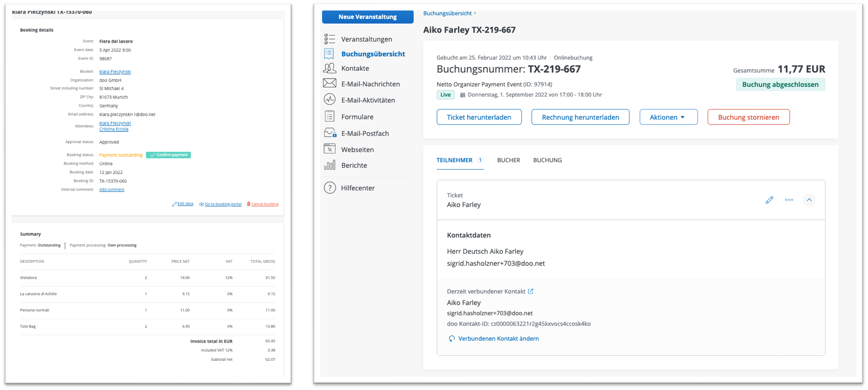868x390 pixels.
Task: Click Kontaktdaten email sigrid.hasholzner+703@doo.net
Action: pyautogui.click(x=496, y=263)
